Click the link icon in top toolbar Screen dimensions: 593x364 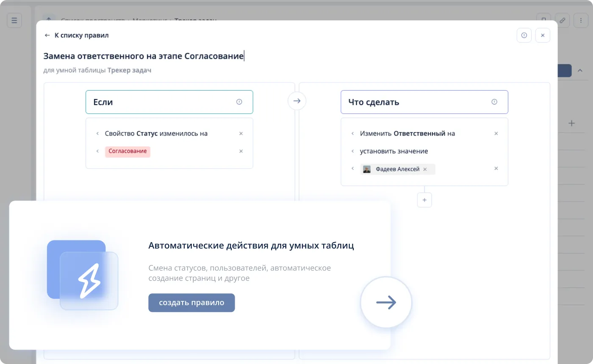(x=562, y=20)
